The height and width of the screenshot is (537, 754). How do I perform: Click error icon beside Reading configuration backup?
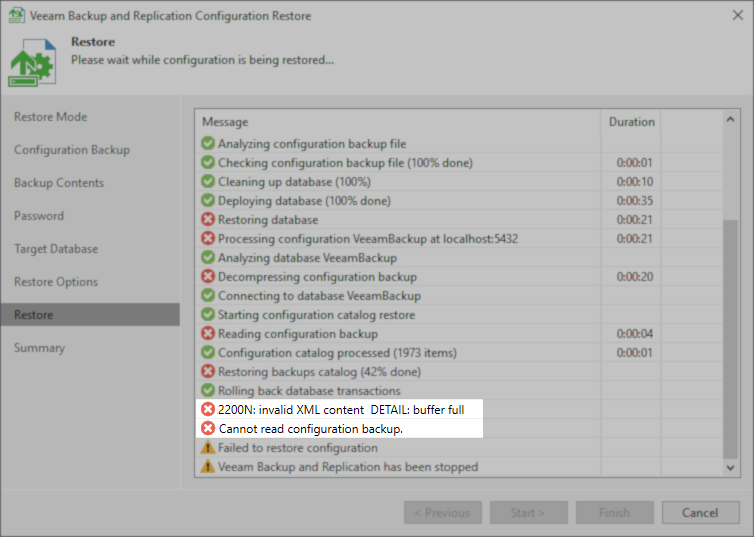208,333
